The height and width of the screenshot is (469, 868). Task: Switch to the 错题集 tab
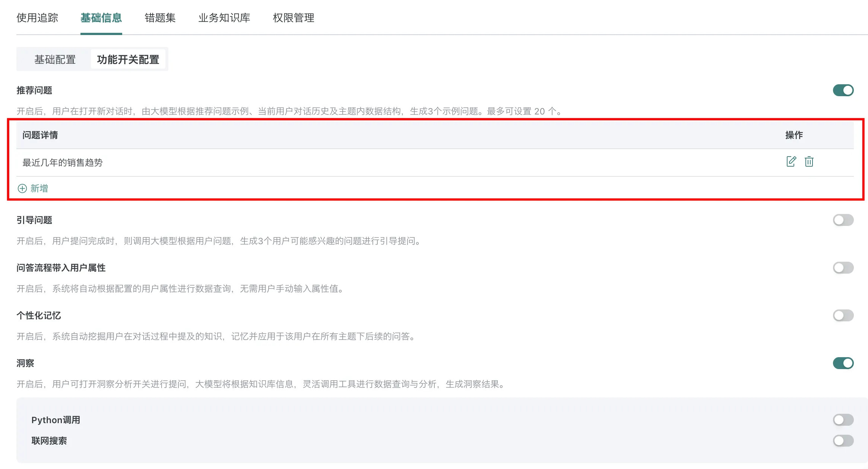point(160,18)
